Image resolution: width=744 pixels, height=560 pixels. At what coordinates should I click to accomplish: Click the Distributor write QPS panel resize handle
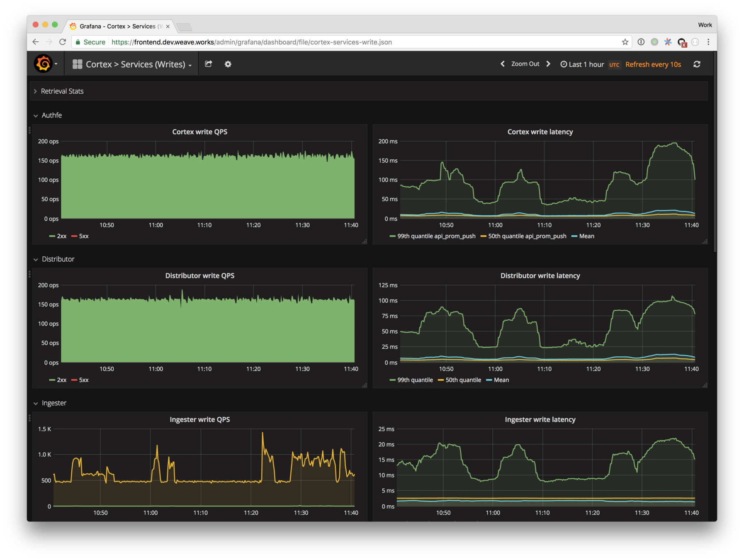pos(365,385)
